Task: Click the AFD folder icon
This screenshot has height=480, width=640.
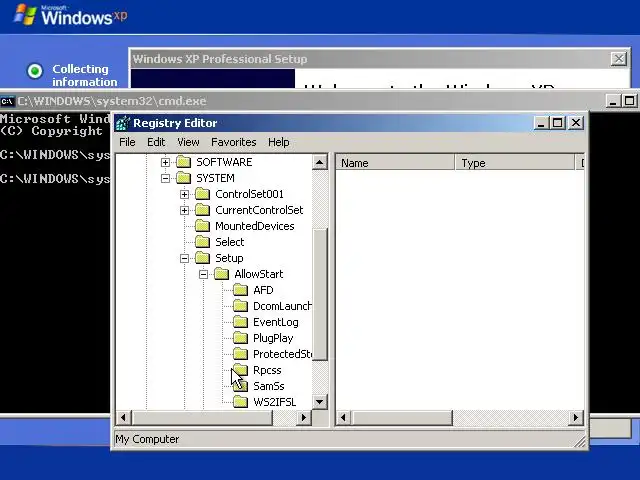Action: click(240, 290)
